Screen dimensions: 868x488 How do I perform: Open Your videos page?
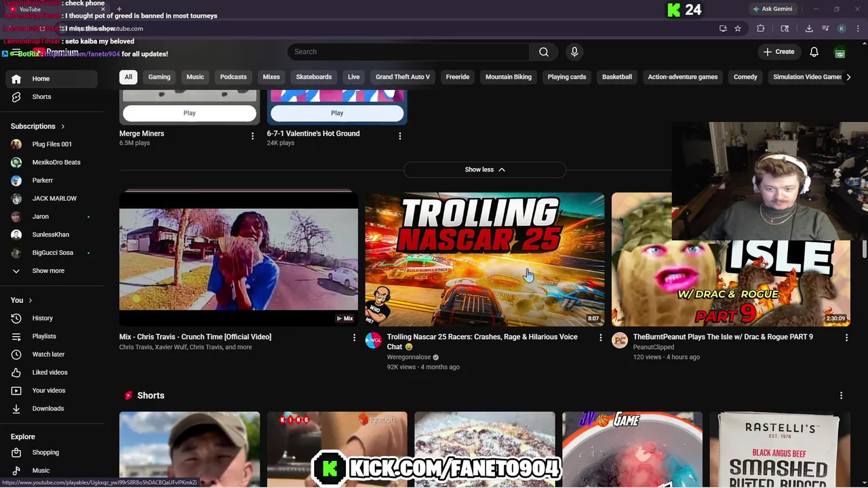click(x=52, y=390)
